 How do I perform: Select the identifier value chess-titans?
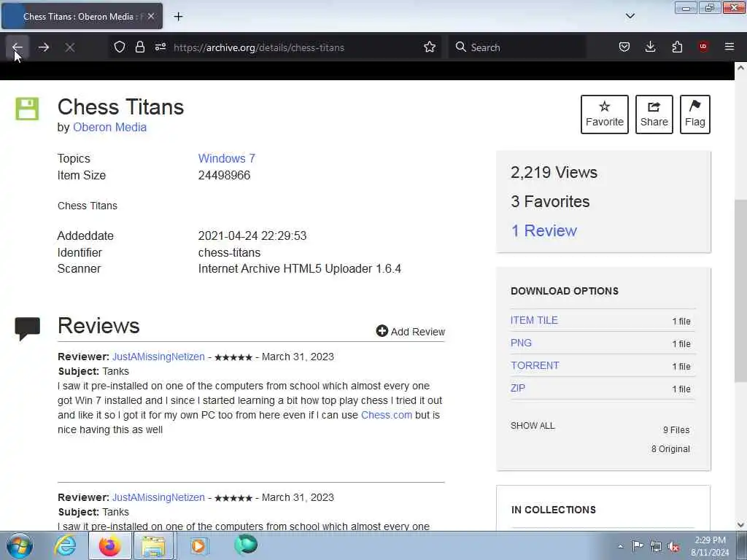point(229,252)
